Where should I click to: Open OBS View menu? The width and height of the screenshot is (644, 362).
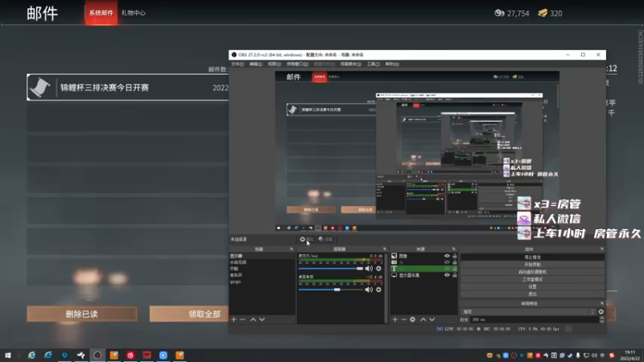pyautogui.click(x=275, y=64)
